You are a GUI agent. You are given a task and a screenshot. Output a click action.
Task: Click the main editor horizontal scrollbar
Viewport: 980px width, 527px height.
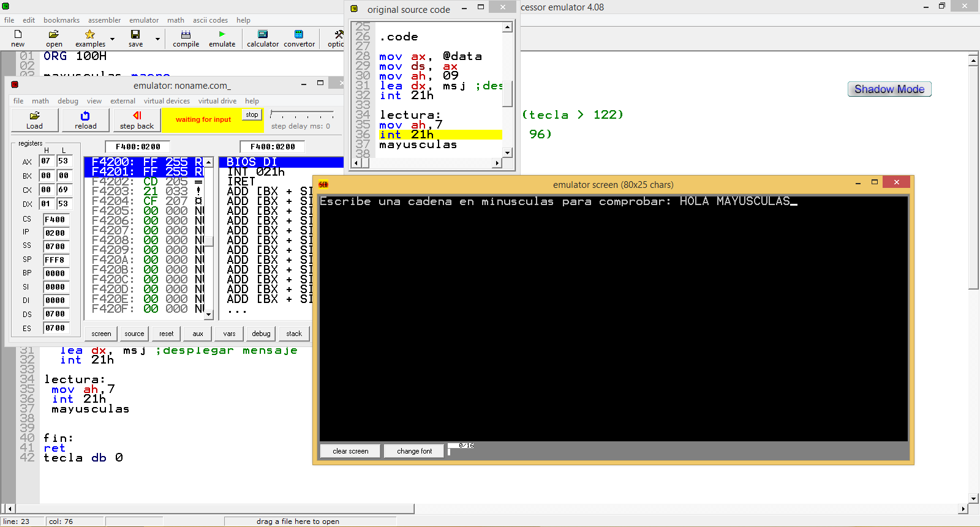coord(214,509)
